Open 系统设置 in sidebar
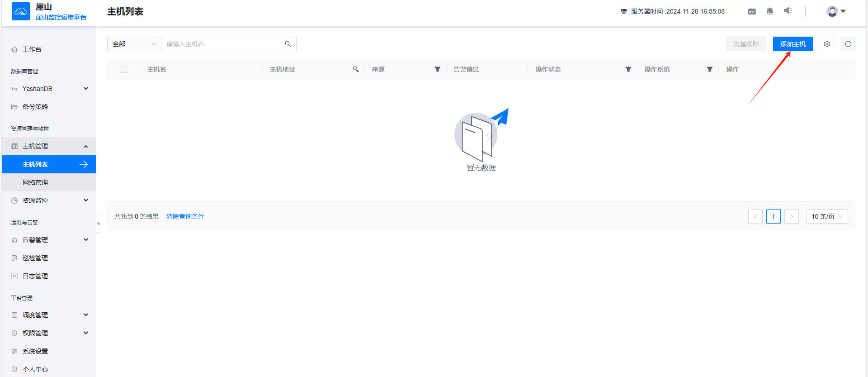 [x=49, y=351]
